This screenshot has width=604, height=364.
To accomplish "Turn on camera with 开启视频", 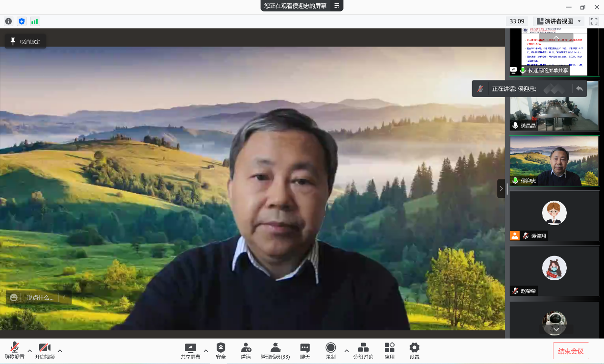I will (45, 351).
